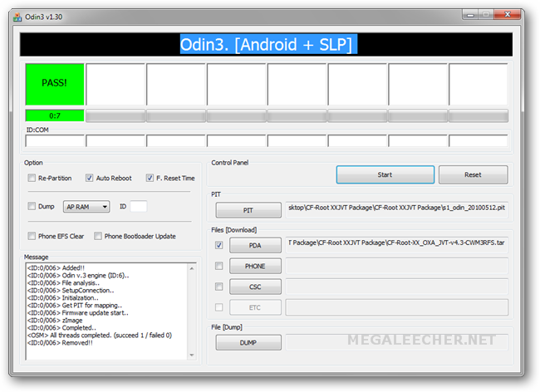
Task: Enable the Dump checkbox
Action: tap(32, 206)
